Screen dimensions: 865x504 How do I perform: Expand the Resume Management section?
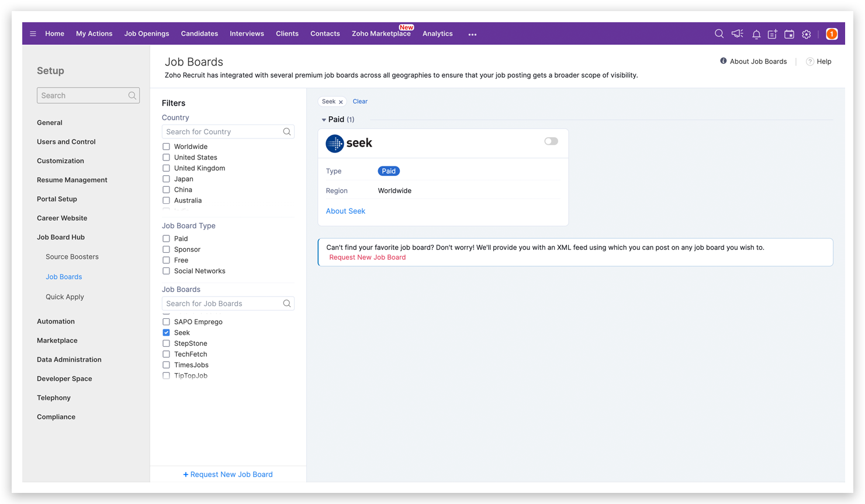(x=72, y=180)
